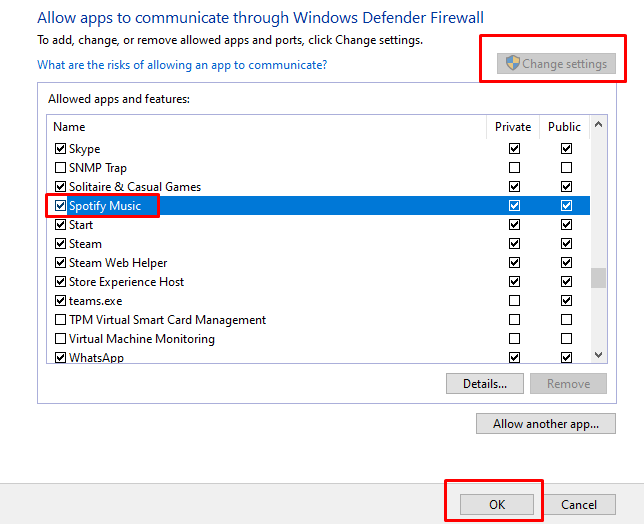This screenshot has width=644, height=524.
Task: Uncheck the Spotify Music name checkbox
Action: [x=61, y=206]
